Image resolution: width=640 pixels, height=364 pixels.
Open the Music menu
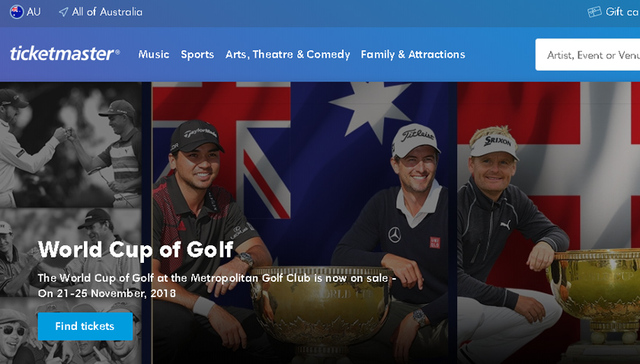pos(153,54)
